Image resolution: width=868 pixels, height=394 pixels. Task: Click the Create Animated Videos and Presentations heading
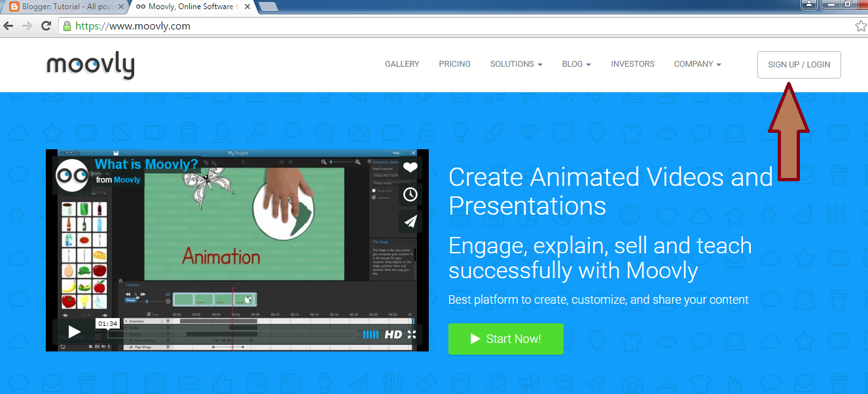pos(611,191)
